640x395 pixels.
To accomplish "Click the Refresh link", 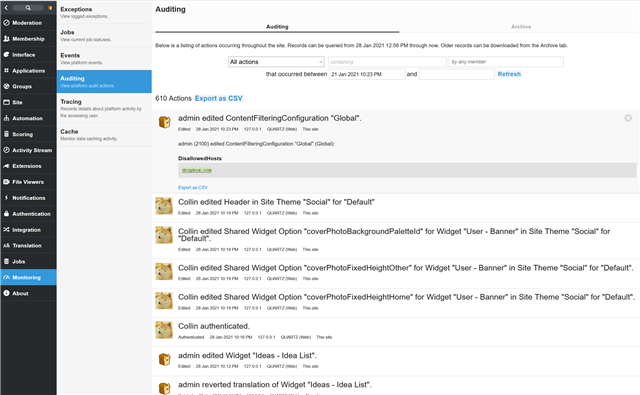I will pyautogui.click(x=509, y=74).
